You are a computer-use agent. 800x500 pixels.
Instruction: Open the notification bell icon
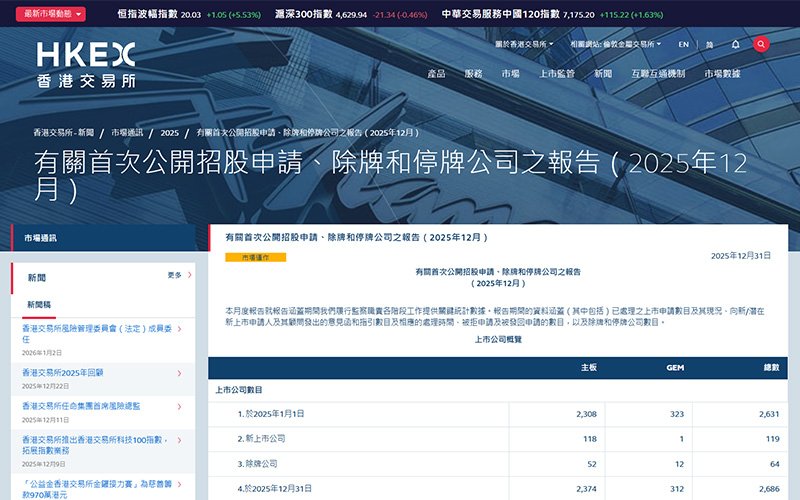coord(735,44)
